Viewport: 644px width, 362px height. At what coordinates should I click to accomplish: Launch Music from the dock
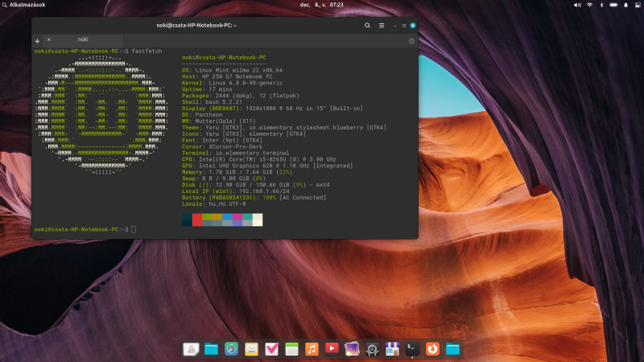pyautogui.click(x=312, y=349)
